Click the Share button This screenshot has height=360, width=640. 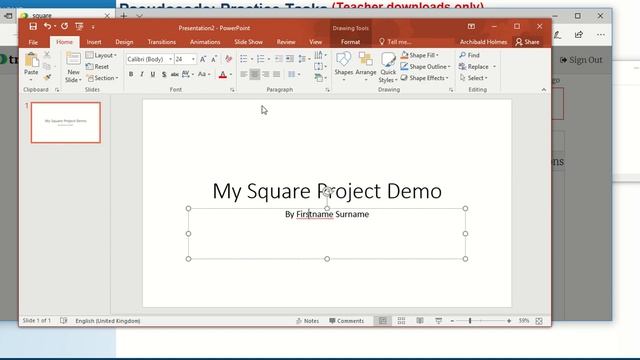click(528, 42)
